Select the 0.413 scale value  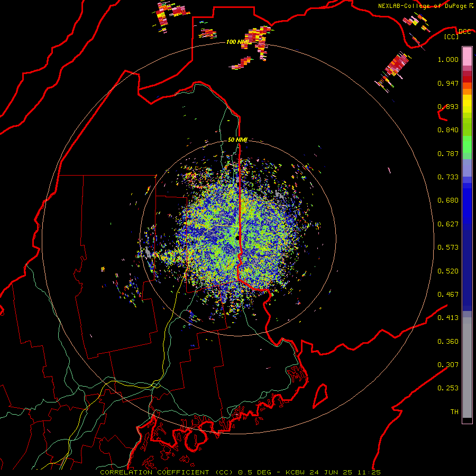click(448, 318)
